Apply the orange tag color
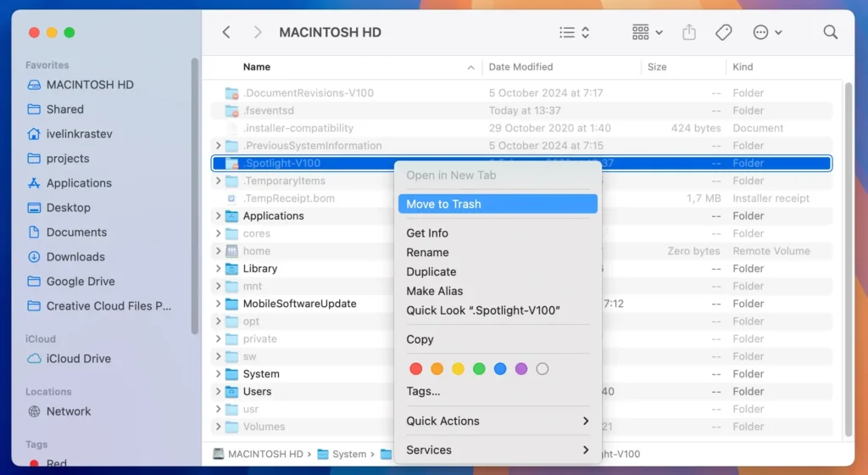Image resolution: width=868 pixels, height=475 pixels. point(437,369)
